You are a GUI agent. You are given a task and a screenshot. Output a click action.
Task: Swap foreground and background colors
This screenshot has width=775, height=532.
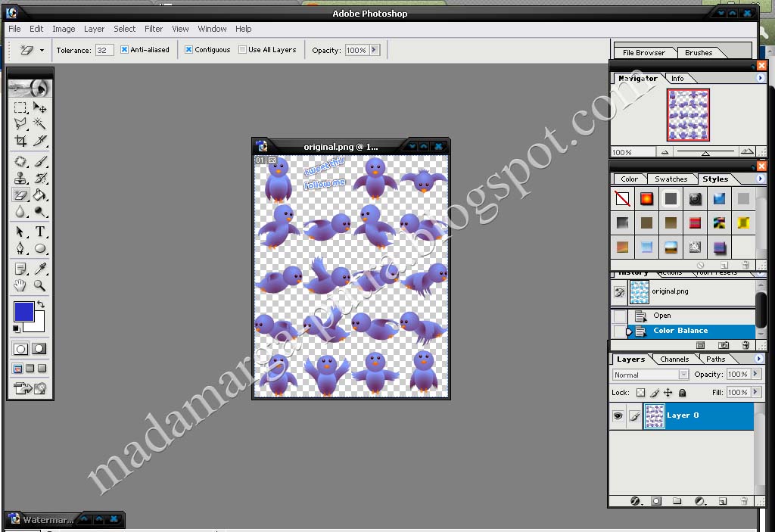(x=41, y=304)
